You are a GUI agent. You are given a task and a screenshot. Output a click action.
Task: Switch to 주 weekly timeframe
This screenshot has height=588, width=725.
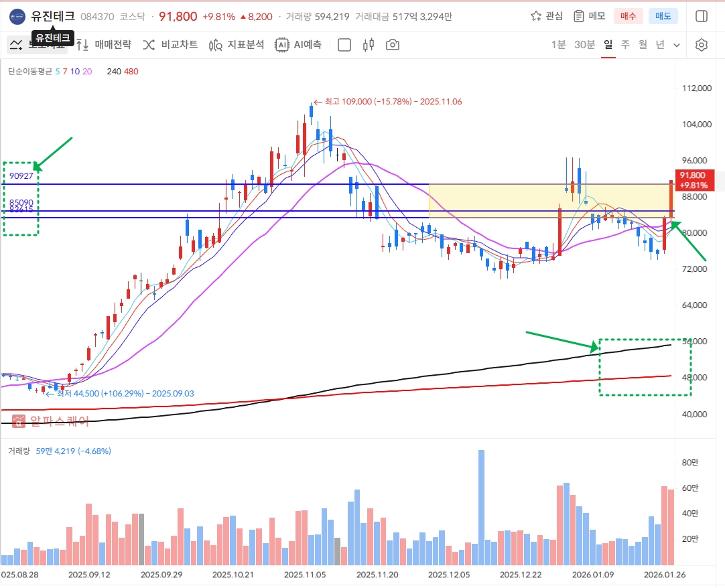(625, 45)
